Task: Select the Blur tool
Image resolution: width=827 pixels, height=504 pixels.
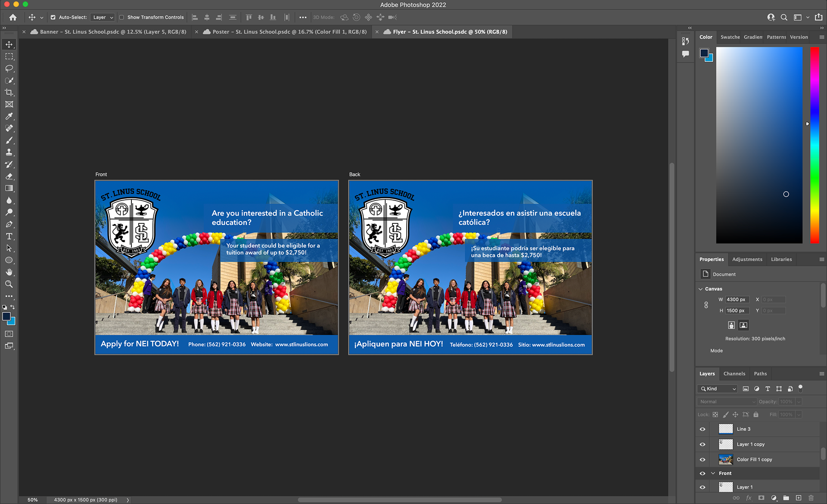Action: [9, 200]
